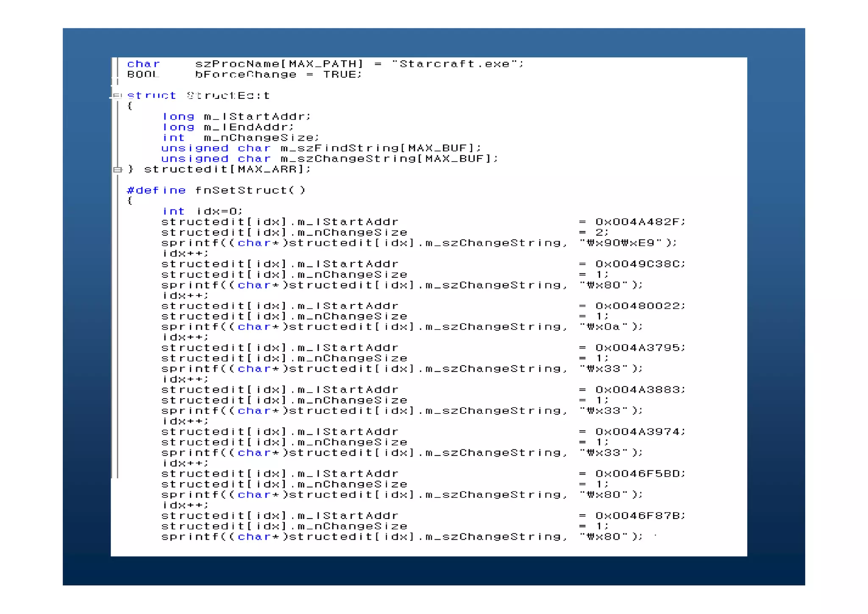868x614 pixels.
Task: Click the #define fnSetStruct() line
Action: coord(215,190)
